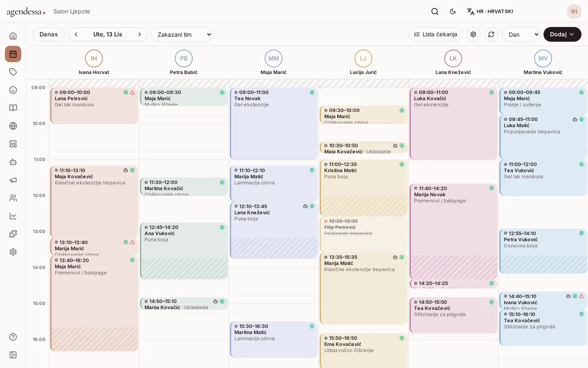Click the Danas button
The width and height of the screenshot is (588, 368).
coord(49,34)
